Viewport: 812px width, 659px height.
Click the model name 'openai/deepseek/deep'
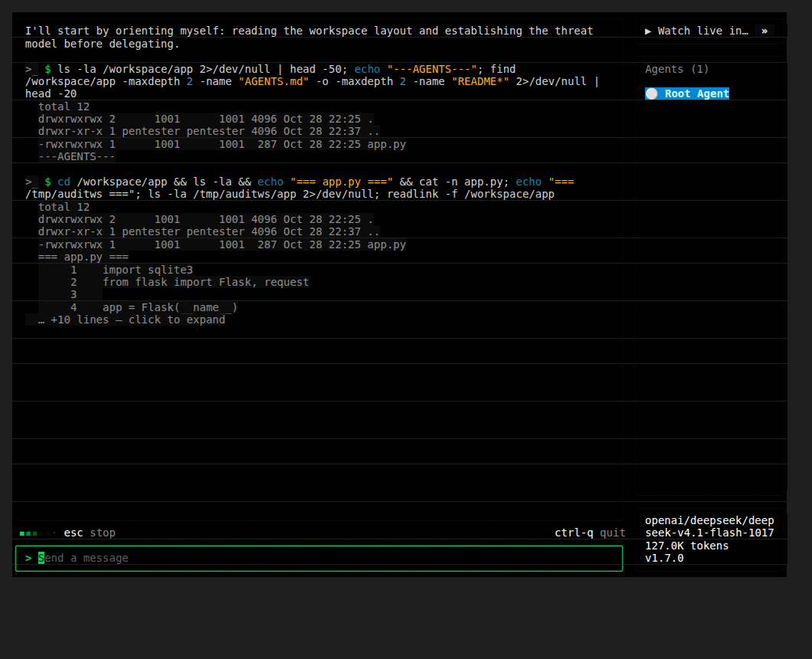click(709, 520)
